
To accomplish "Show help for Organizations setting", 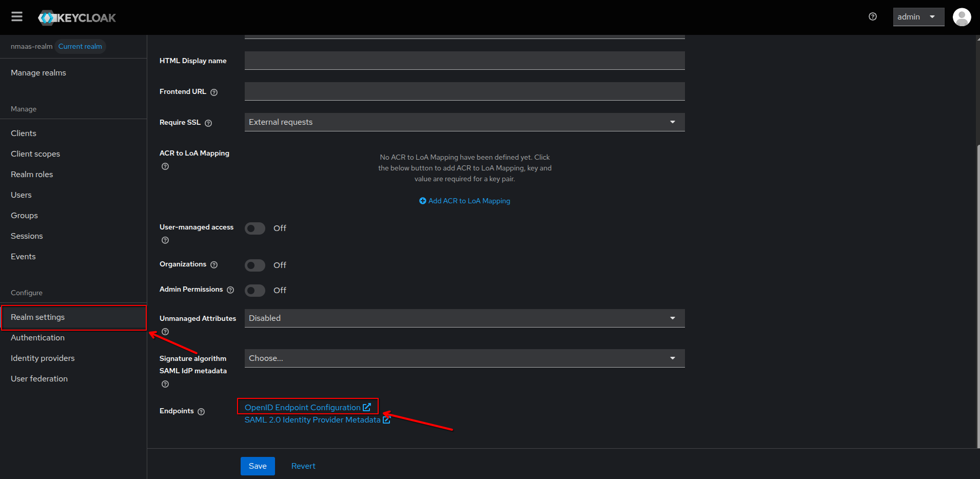I will [214, 265].
